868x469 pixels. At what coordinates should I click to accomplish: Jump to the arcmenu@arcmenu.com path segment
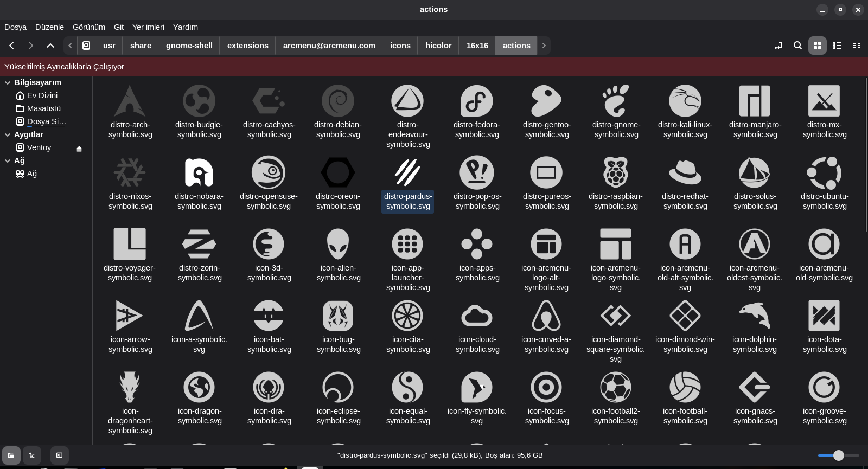click(x=329, y=46)
